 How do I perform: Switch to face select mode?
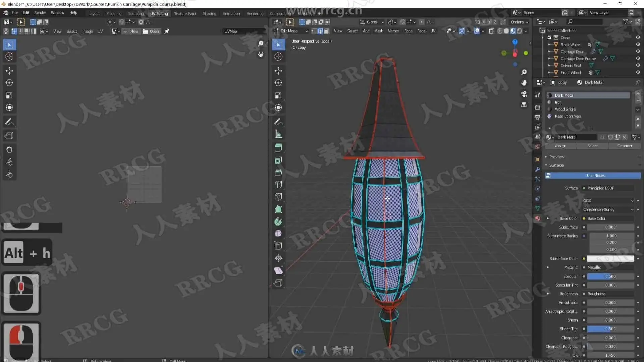(x=327, y=31)
